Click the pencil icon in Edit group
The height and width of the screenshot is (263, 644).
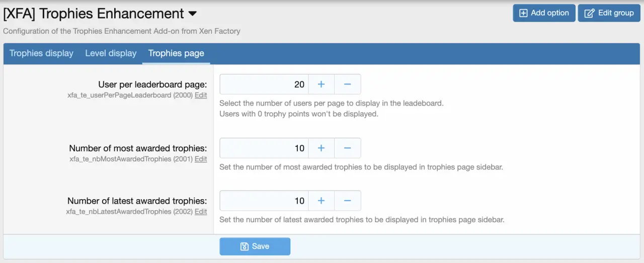590,13
